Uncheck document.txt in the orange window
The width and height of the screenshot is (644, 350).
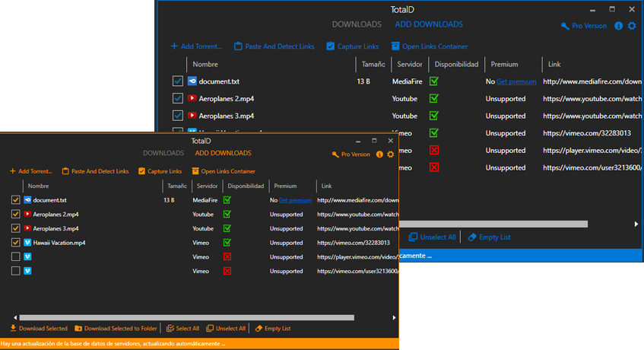point(16,200)
